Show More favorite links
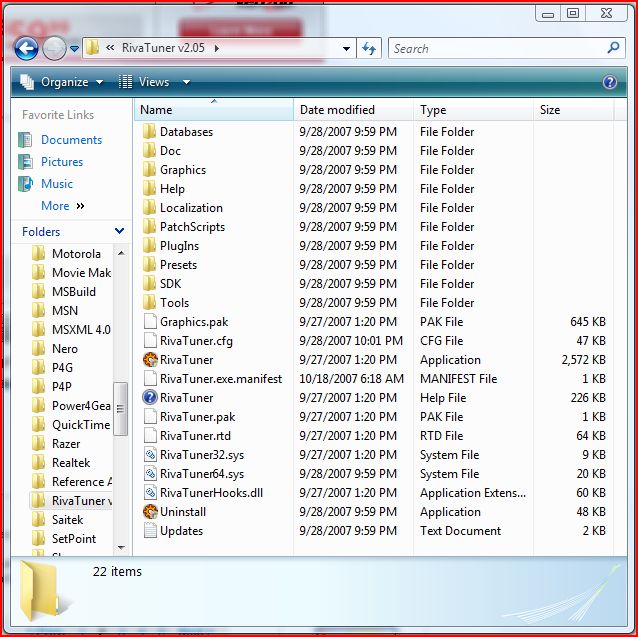This screenshot has width=638, height=637. tap(63, 206)
